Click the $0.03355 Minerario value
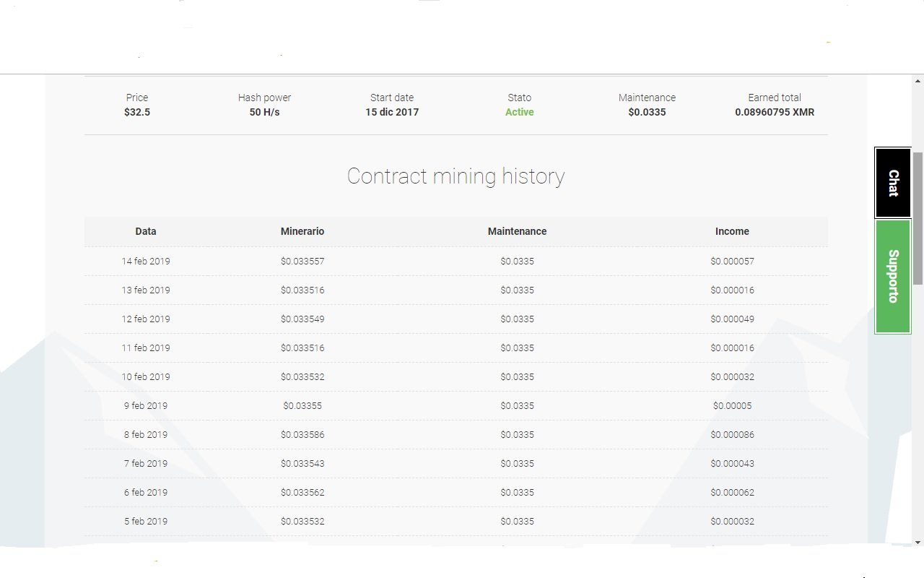924x578 pixels. click(302, 405)
